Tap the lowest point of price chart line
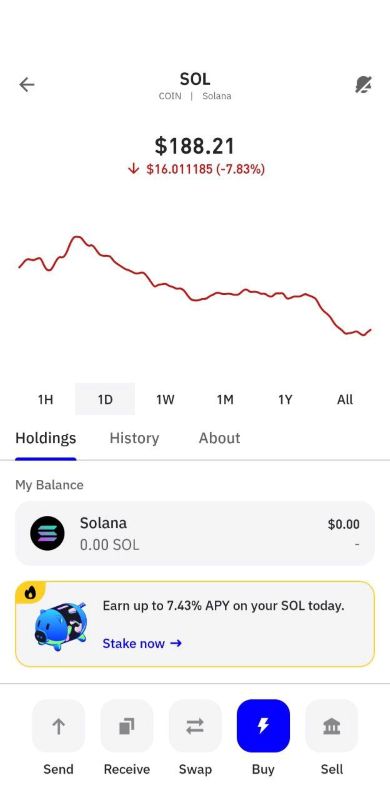Screen dimensions: 390x800 click(x=364, y=335)
